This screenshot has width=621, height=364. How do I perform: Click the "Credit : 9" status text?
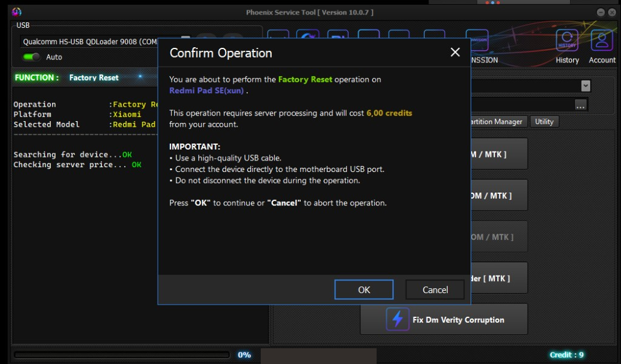[566, 354]
